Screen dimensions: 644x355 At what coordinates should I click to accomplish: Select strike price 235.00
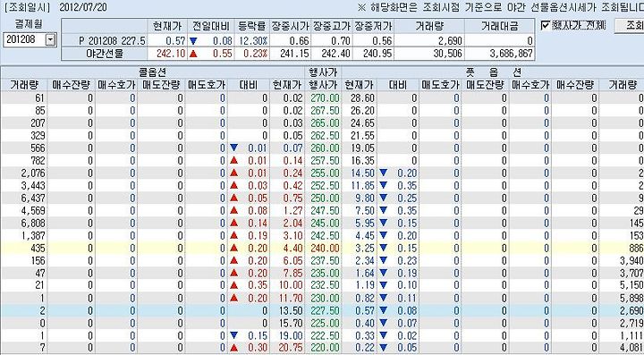coord(325,274)
